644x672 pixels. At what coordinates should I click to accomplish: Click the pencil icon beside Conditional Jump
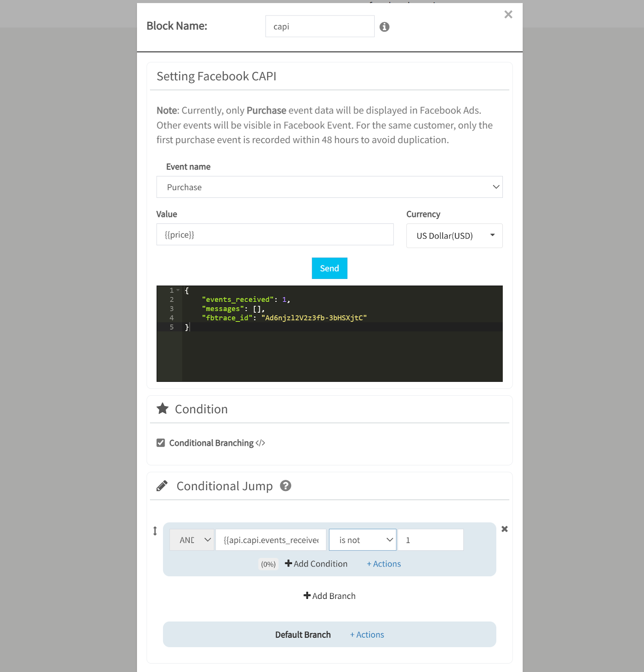(162, 486)
